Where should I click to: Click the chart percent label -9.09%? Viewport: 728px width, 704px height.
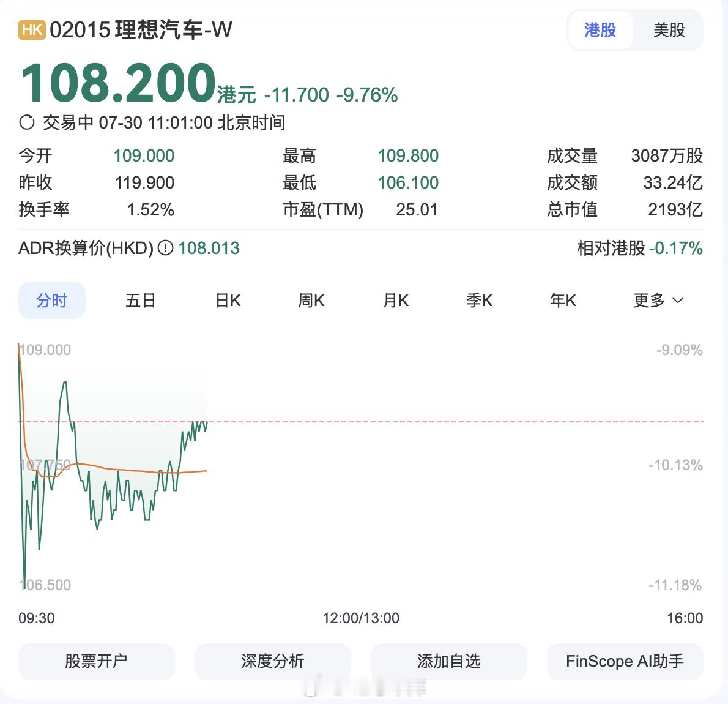point(679,350)
